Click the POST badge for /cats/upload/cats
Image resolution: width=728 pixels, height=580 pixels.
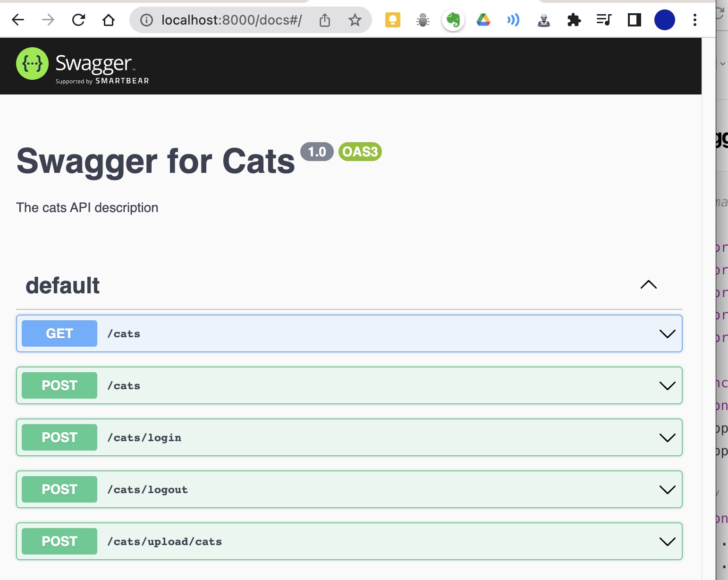pyautogui.click(x=59, y=541)
